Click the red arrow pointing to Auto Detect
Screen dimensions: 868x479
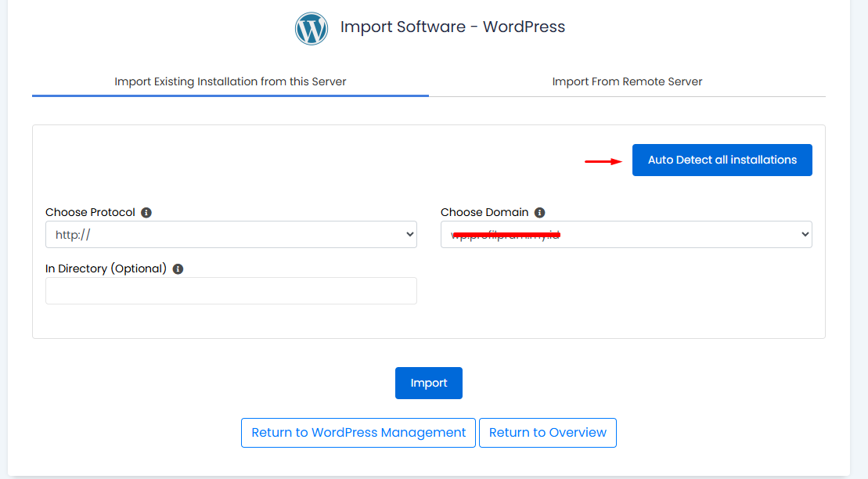(x=603, y=161)
